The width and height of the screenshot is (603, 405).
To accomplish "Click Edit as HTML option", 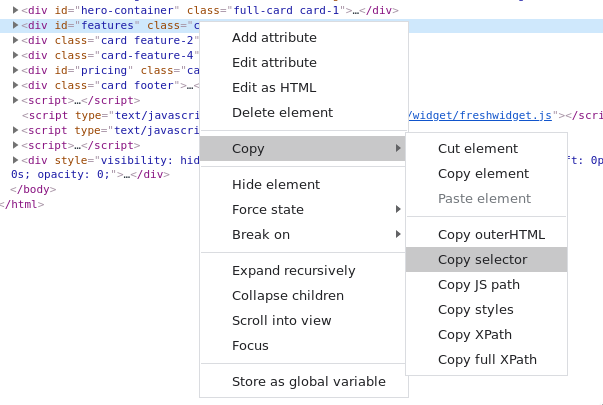I will [274, 87].
